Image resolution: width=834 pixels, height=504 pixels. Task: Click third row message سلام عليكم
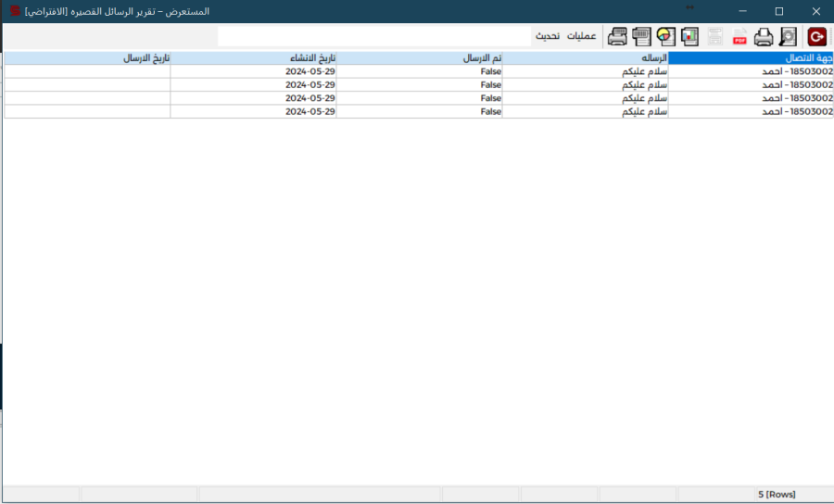(x=585, y=98)
